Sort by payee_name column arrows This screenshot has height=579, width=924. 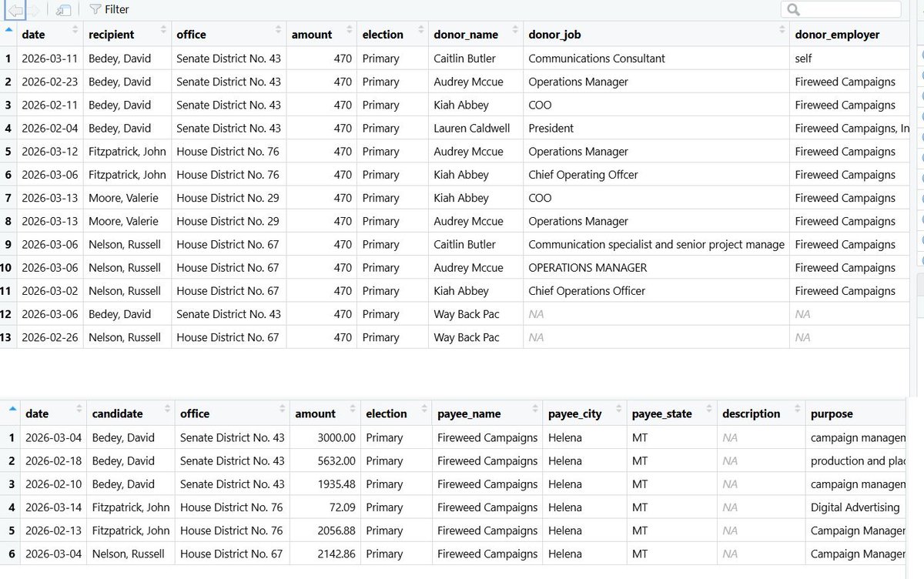pyautogui.click(x=534, y=410)
